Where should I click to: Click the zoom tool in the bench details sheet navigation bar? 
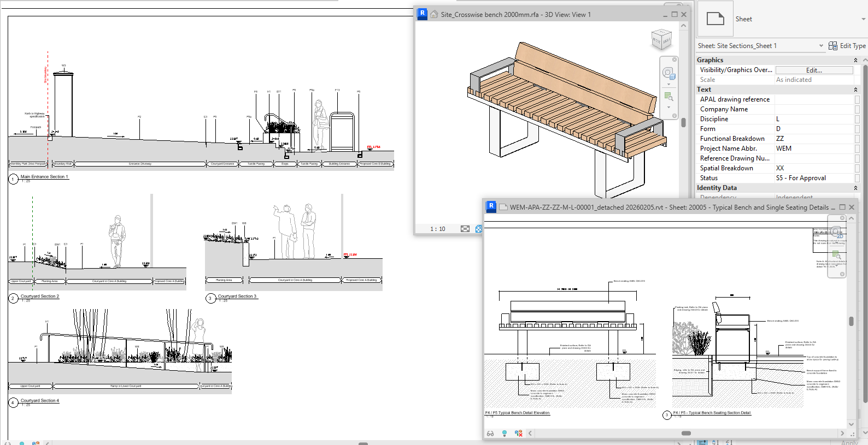click(836, 255)
